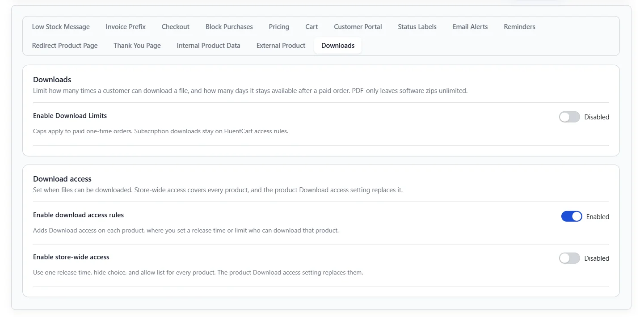Switch to the Thank You Page tab
Viewport: 644px width, 317px height.
pos(137,46)
